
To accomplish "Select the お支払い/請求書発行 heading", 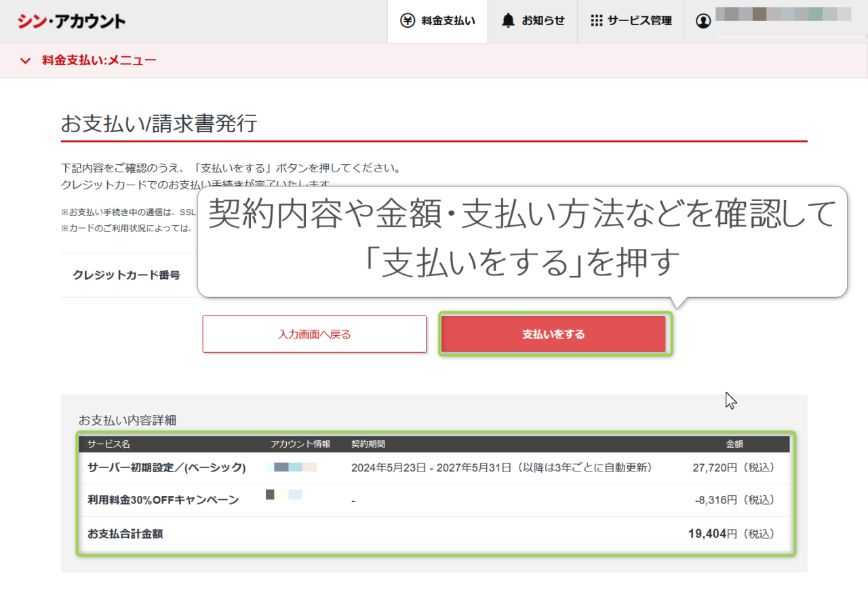I will tap(159, 124).
